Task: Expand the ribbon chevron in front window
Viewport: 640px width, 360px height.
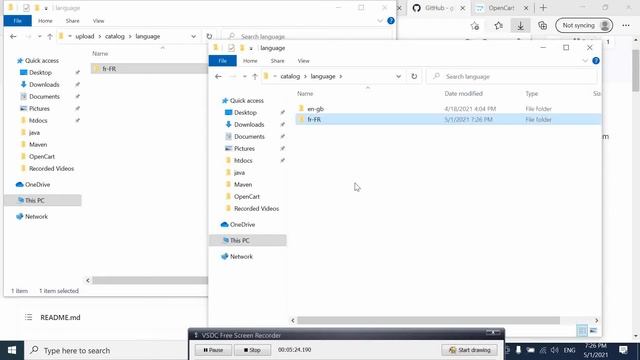Action: coord(585,61)
